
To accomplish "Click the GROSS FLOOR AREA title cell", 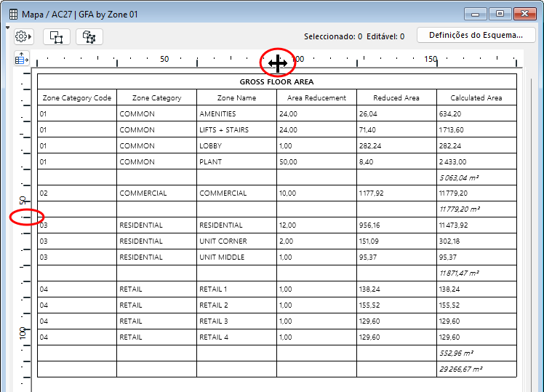I will pyautogui.click(x=277, y=82).
